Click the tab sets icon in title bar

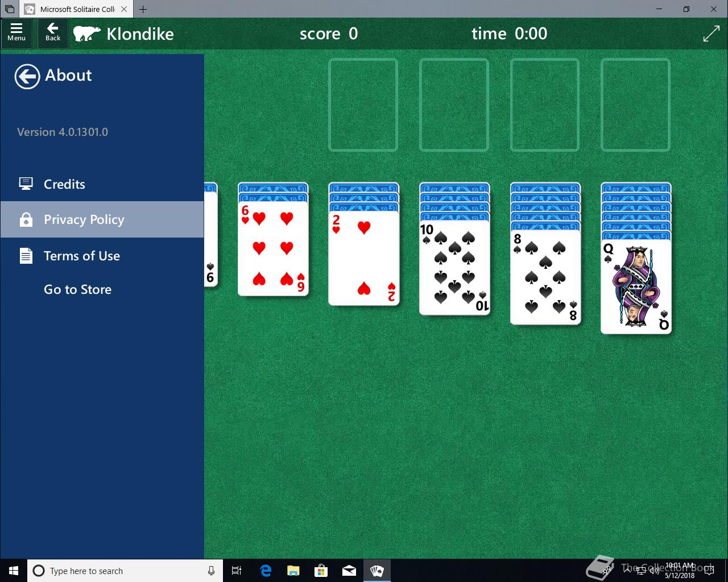click(9, 9)
